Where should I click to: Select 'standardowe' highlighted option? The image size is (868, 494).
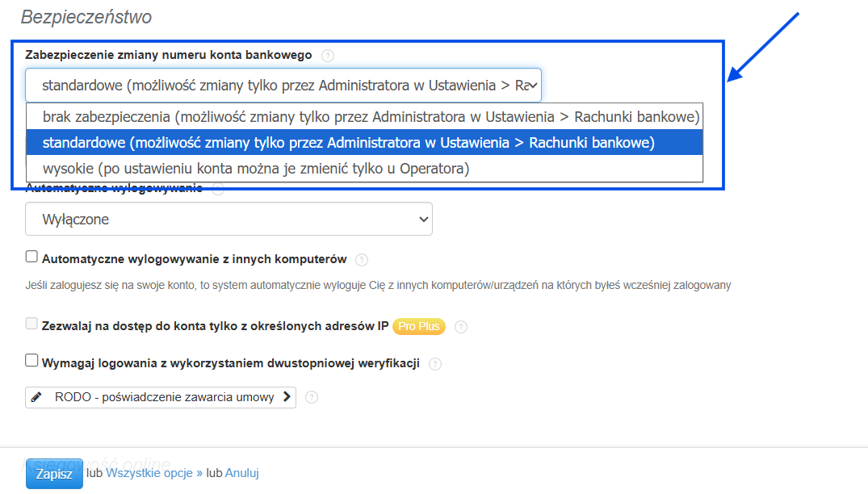point(364,143)
